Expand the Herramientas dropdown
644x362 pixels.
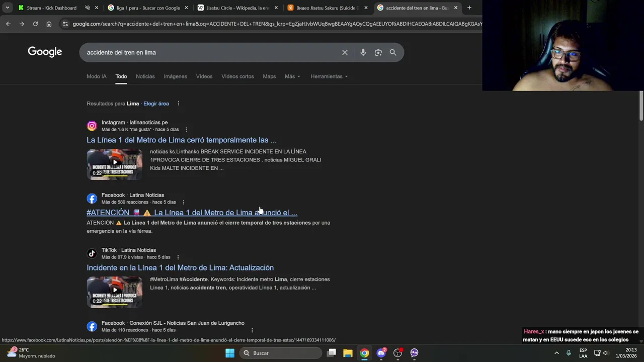(x=329, y=76)
